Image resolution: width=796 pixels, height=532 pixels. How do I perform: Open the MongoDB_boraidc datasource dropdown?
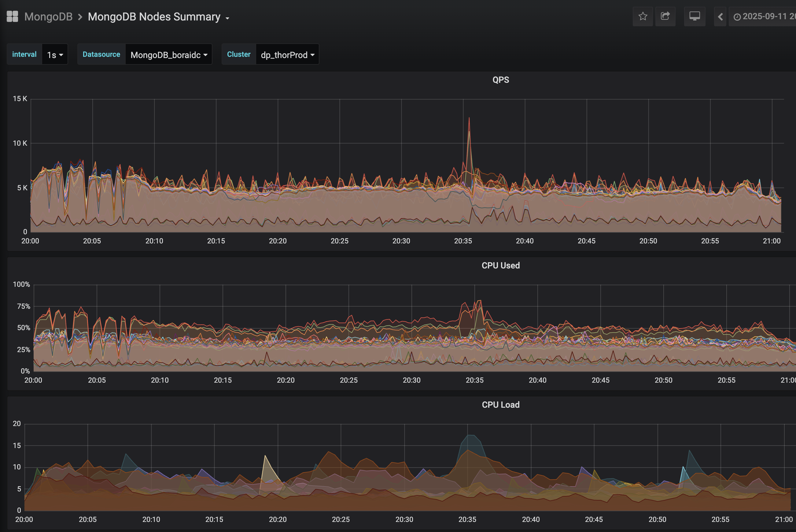[x=168, y=55]
